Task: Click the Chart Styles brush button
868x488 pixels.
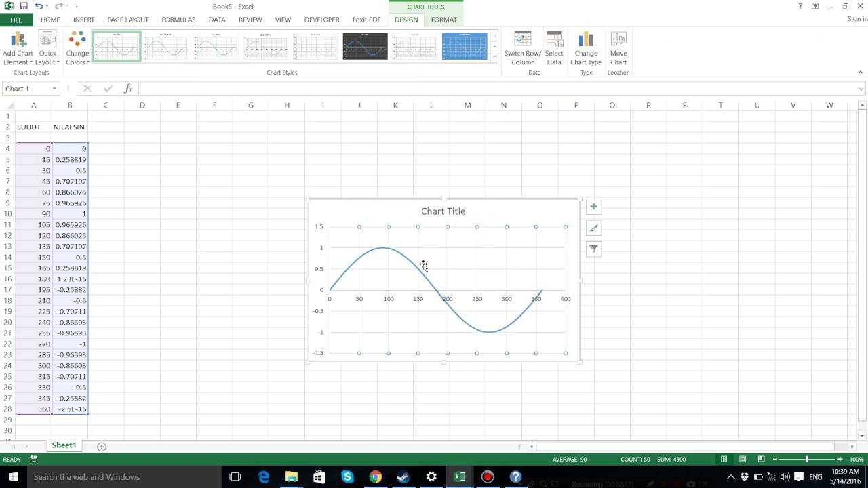Action: (593, 228)
